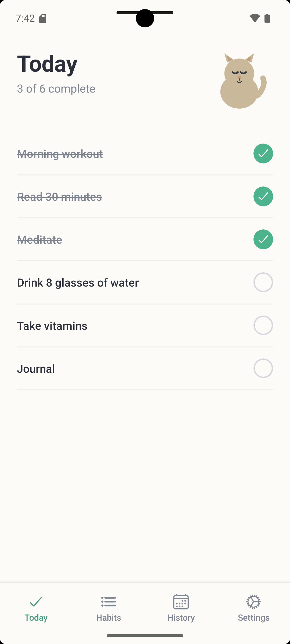This screenshot has height=644, width=290.
Task: Tap the SD card status icon
Action: tap(43, 18)
